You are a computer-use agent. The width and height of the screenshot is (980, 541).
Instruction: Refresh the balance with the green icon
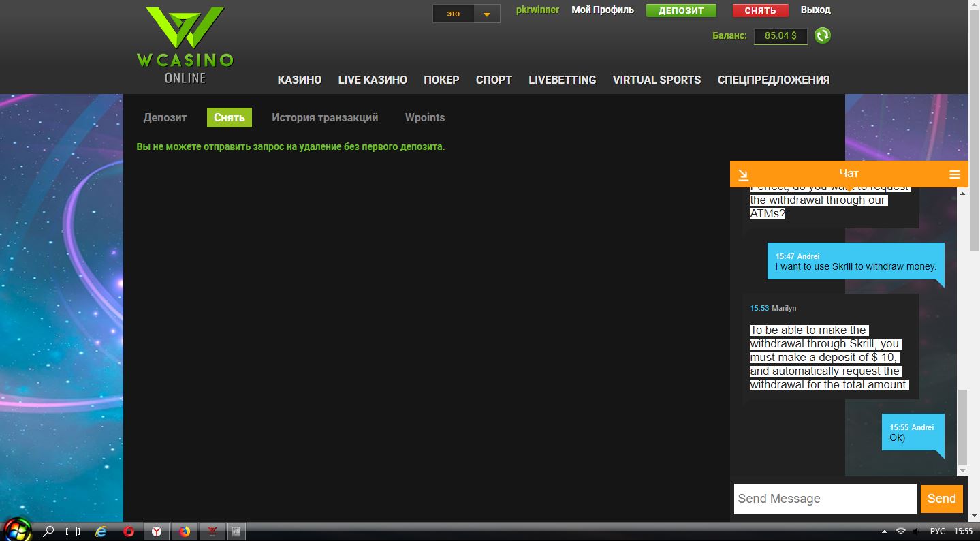click(823, 35)
